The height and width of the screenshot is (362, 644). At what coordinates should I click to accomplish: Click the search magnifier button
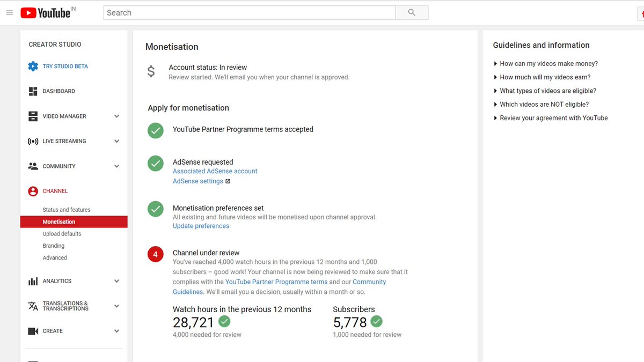(412, 13)
